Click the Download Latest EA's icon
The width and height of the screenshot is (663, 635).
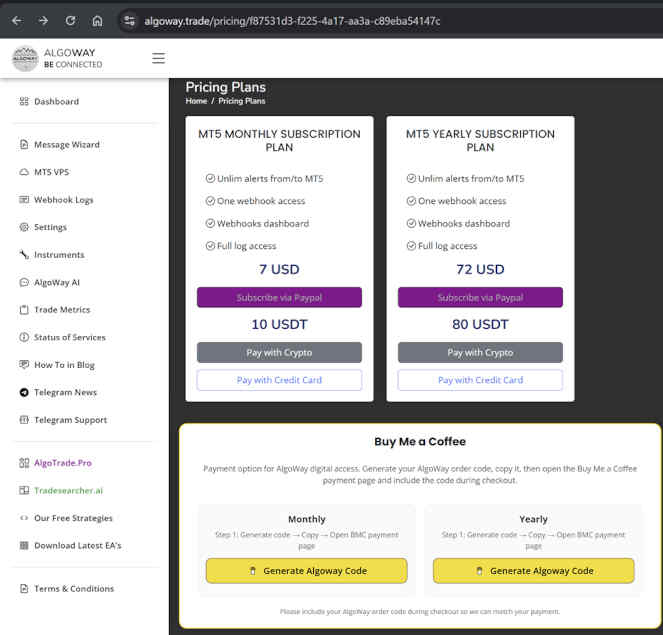[x=24, y=545]
